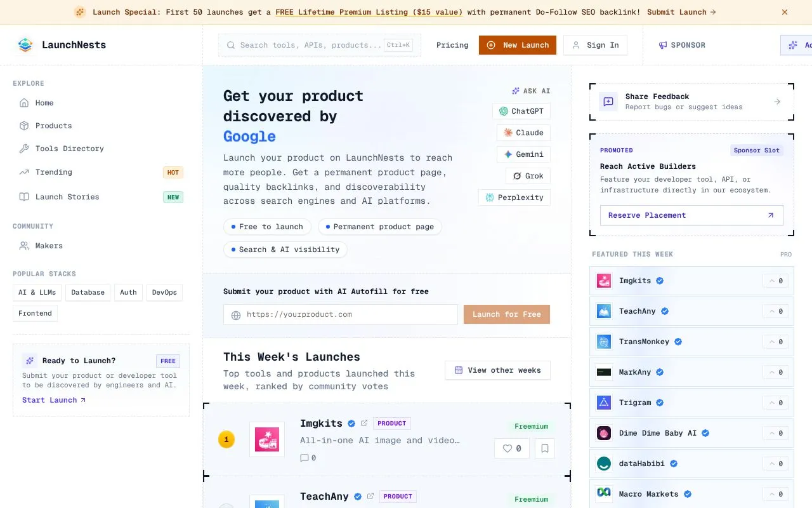
Task: Follow the Start Launch link
Action: [54, 400]
